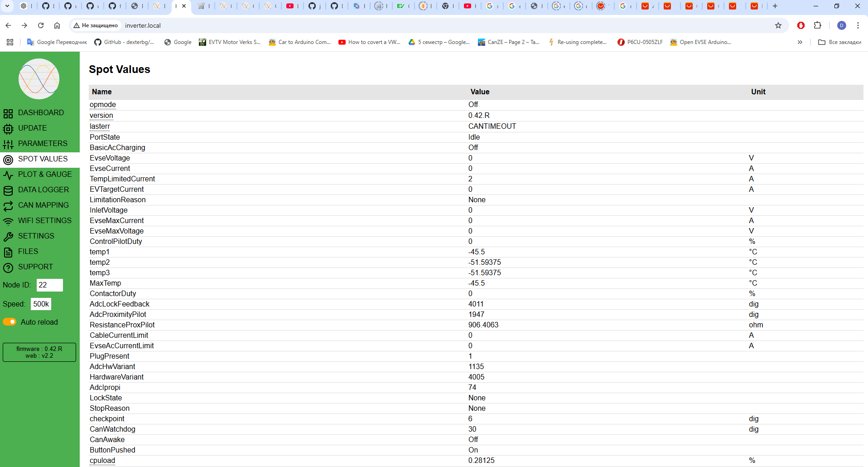Bookmark this page with the star icon

point(778,25)
